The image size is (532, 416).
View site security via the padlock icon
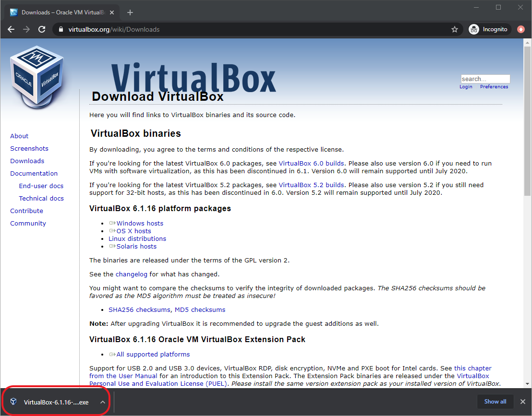pos(60,29)
